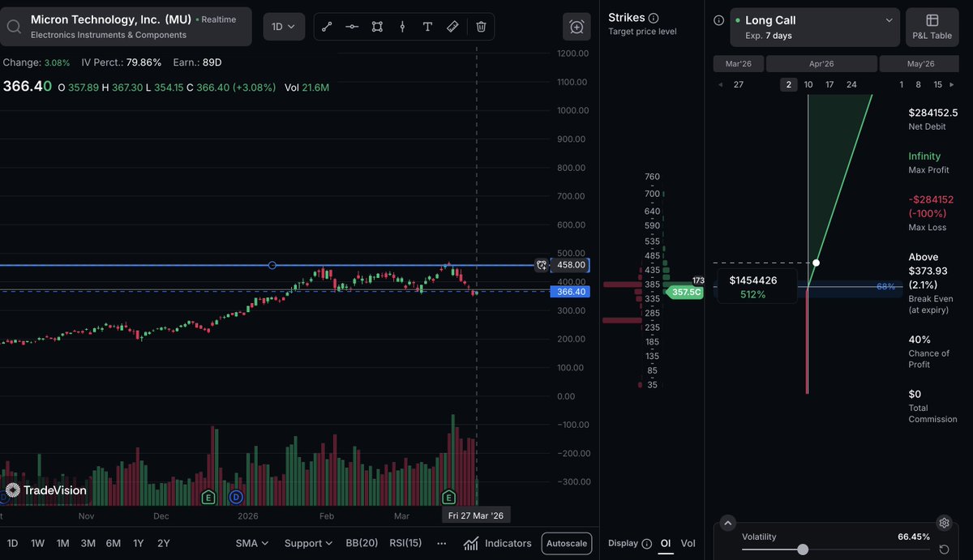Click info icon left of Long Call
The image size is (973, 560).
(718, 20)
